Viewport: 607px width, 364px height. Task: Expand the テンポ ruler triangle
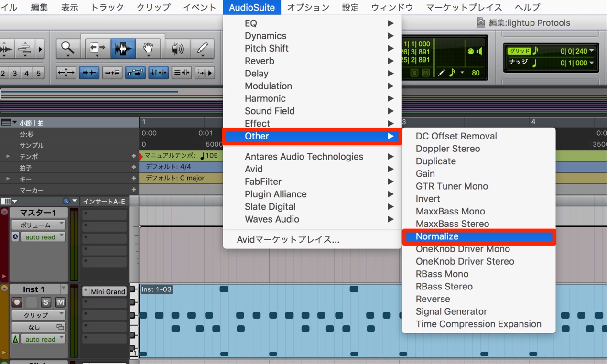[8, 156]
